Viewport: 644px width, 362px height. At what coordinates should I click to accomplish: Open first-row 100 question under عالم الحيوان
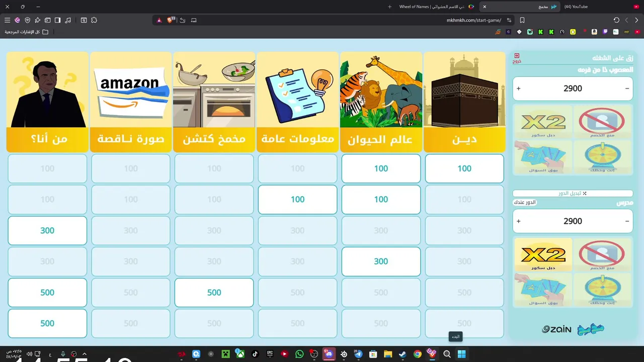pos(381,168)
